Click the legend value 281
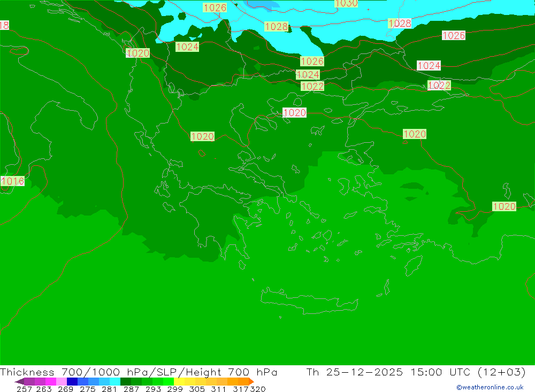This screenshot has width=535, height=392. 109,389
